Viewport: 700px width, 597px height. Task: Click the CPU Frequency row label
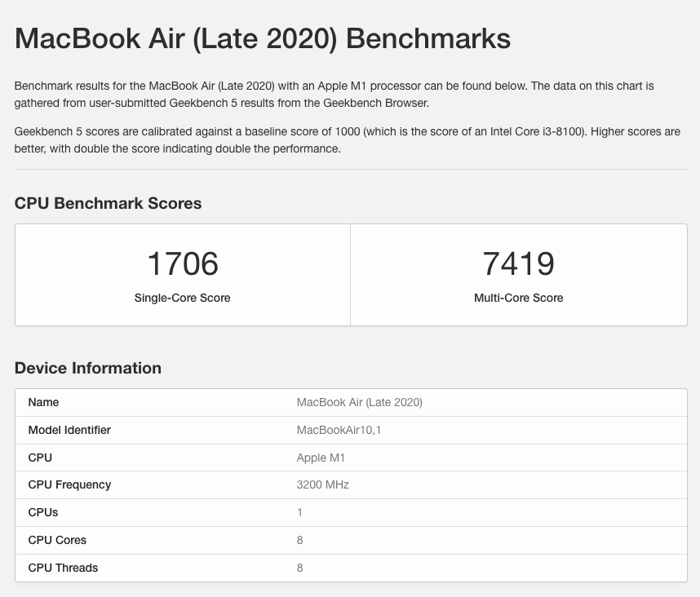[69, 484]
